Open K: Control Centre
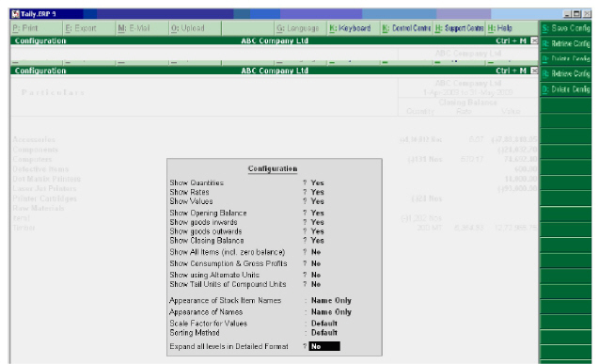Viewport: 599px width, 364px height. (x=406, y=28)
